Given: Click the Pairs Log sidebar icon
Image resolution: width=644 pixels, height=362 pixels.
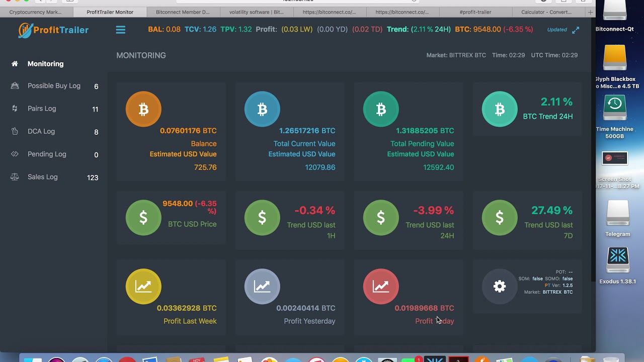Looking at the screenshot, I should 15,109.
